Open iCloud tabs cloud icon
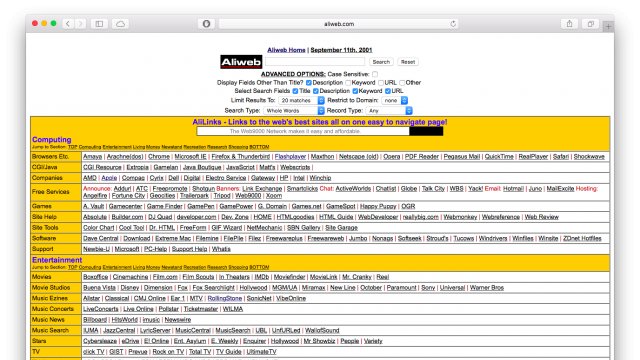640x360 pixels. pyautogui.click(x=121, y=24)
